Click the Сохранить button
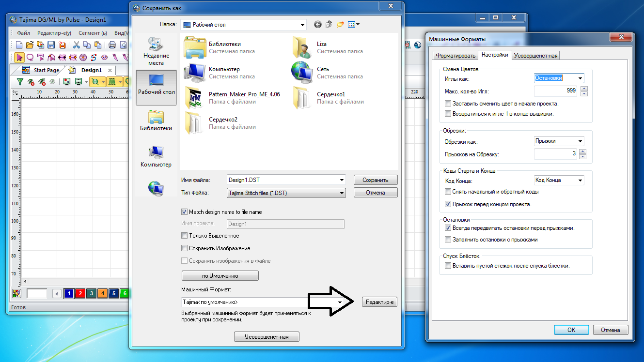Image resolution: width=644 pixels, height=362 pixels. (376, 180)
